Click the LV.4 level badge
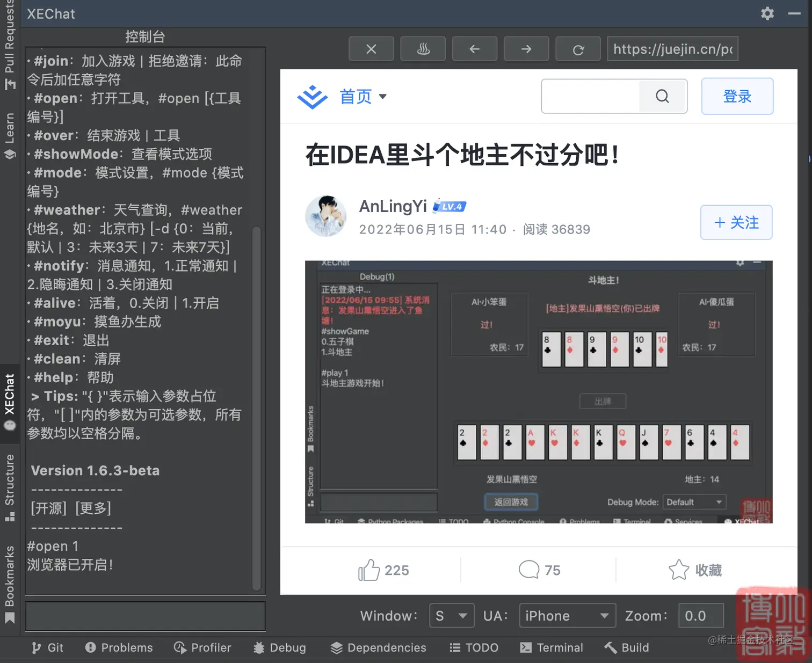Image resolution: width=812 pixels, height=663 pixels. click(x=450, y=206)
